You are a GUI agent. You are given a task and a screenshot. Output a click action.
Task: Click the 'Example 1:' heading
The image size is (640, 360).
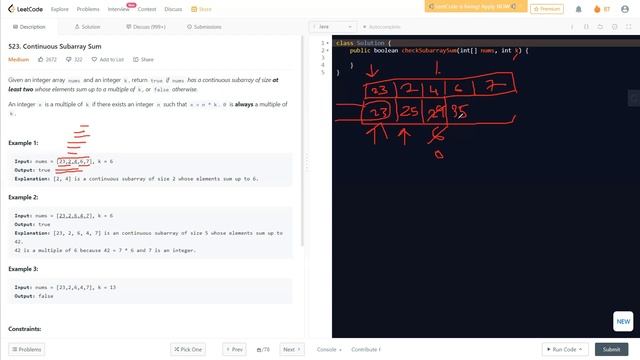pos(23,143)
